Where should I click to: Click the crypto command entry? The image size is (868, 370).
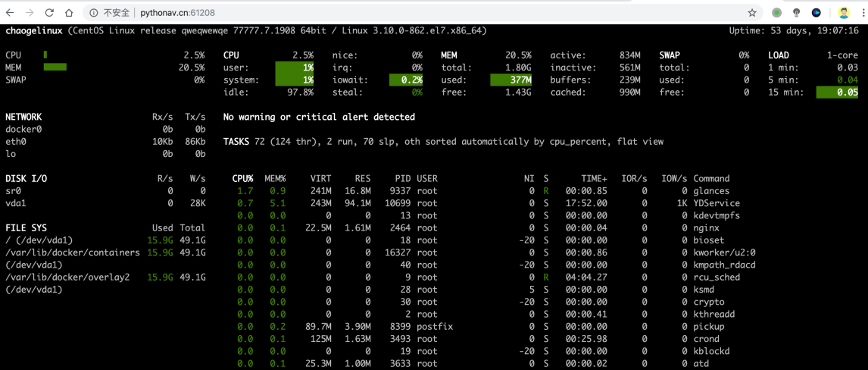click(x=709, y=302)
